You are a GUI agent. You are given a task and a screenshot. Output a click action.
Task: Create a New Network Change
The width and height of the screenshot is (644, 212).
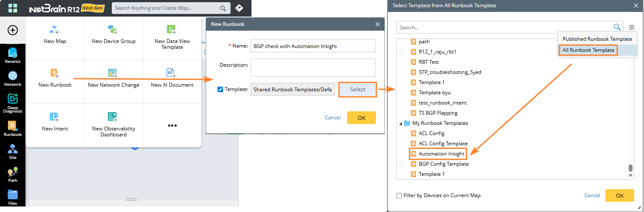113,73
